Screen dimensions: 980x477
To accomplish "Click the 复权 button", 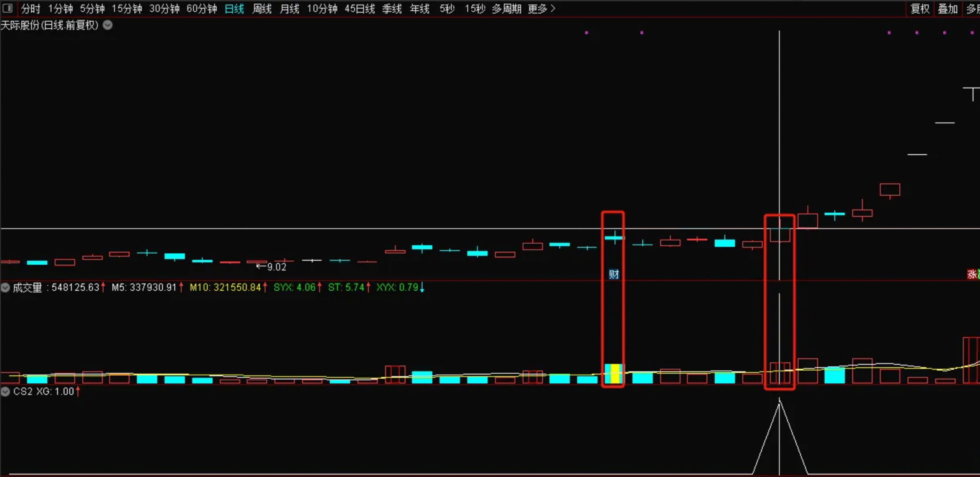I will 920,8.
